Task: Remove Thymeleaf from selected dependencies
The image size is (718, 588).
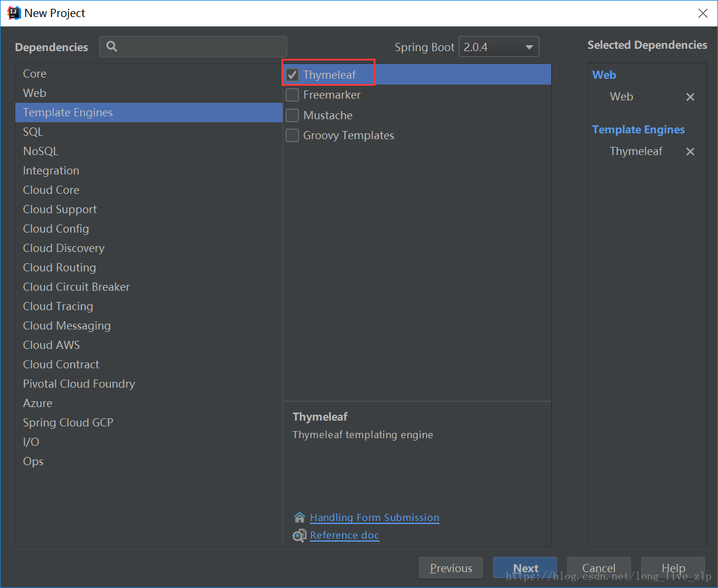Action: [690, 152]
